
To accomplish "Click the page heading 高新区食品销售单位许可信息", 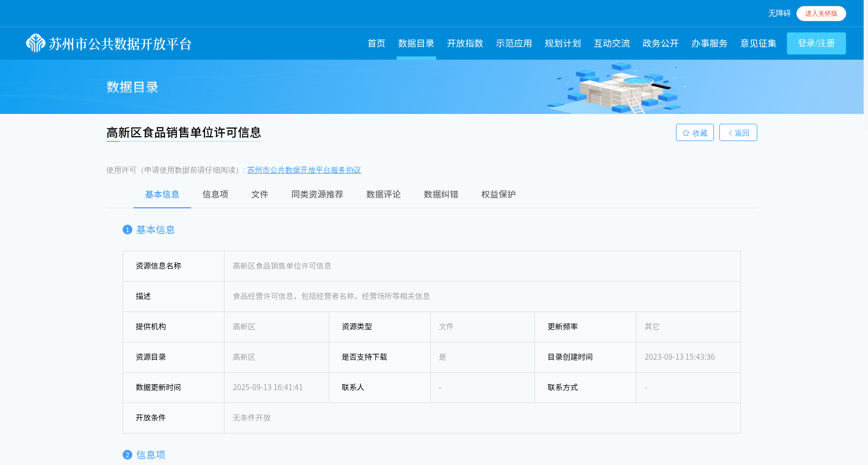I will pyautogui.click(x=184, y=132).
